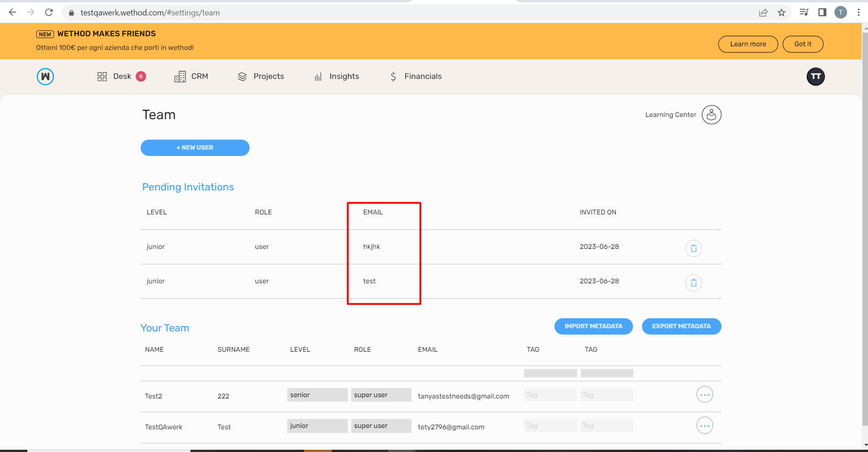Click email tety2796@gmail.com

pos(451,427)
